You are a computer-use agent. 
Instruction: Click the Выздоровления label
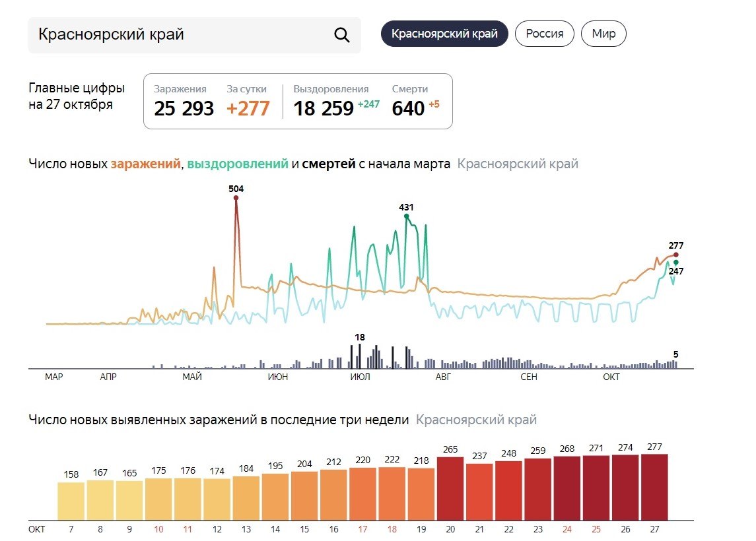tap(331, 89)
